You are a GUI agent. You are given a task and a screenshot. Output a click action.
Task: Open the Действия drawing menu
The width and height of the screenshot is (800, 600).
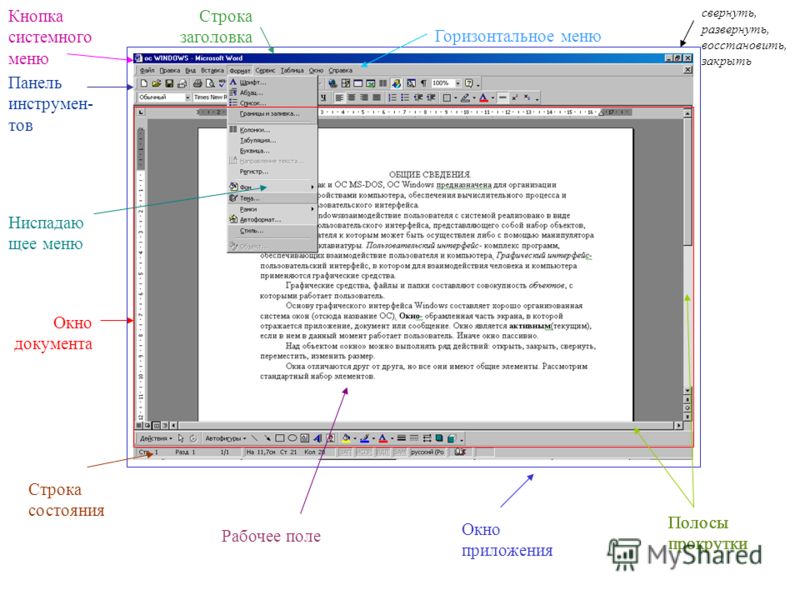tap(156, 438)
